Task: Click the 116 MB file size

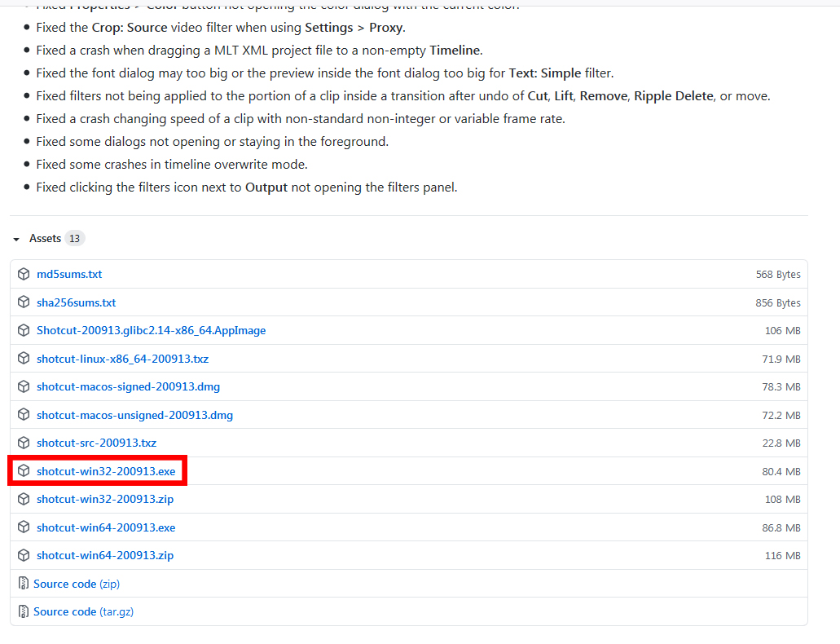Action: (x=783, y=556)
